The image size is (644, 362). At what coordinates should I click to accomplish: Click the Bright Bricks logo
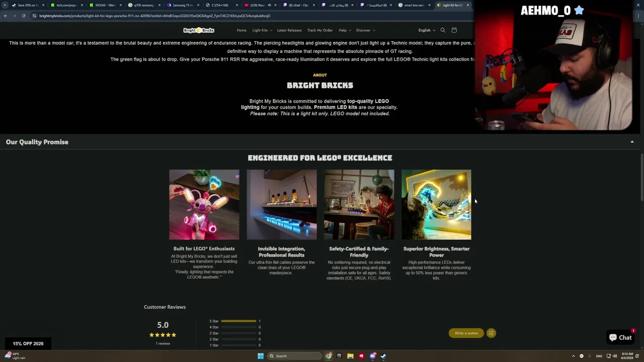(x=199, y=30)
